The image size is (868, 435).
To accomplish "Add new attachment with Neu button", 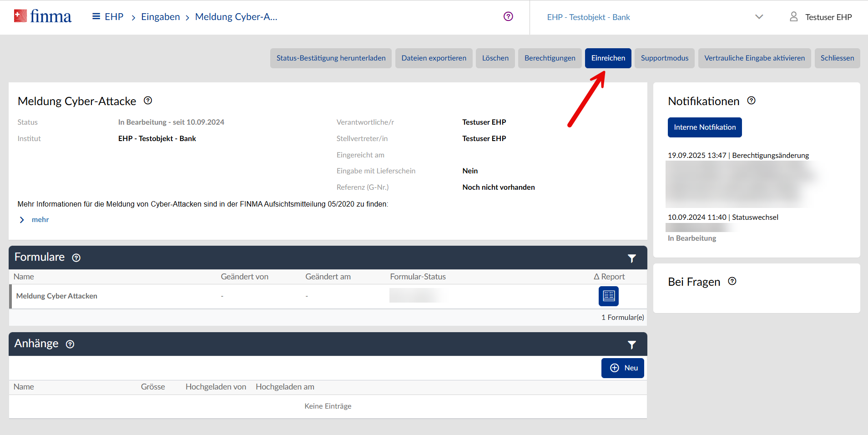I will click(x=622, y=368).
